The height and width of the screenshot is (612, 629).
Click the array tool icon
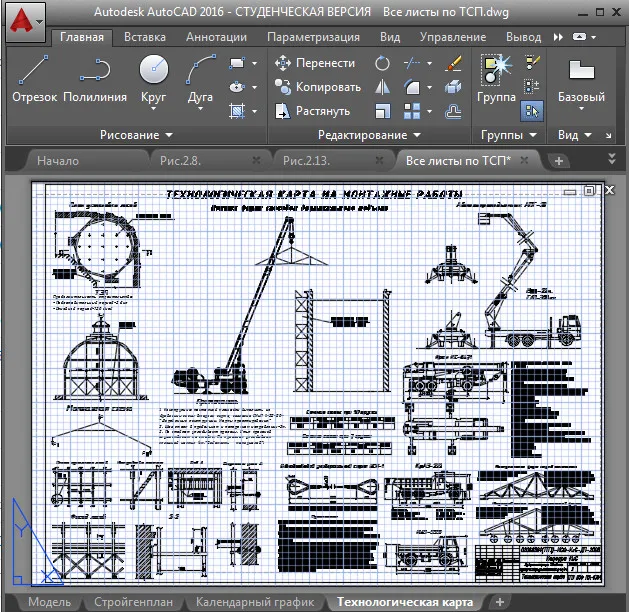pos(412,111)
